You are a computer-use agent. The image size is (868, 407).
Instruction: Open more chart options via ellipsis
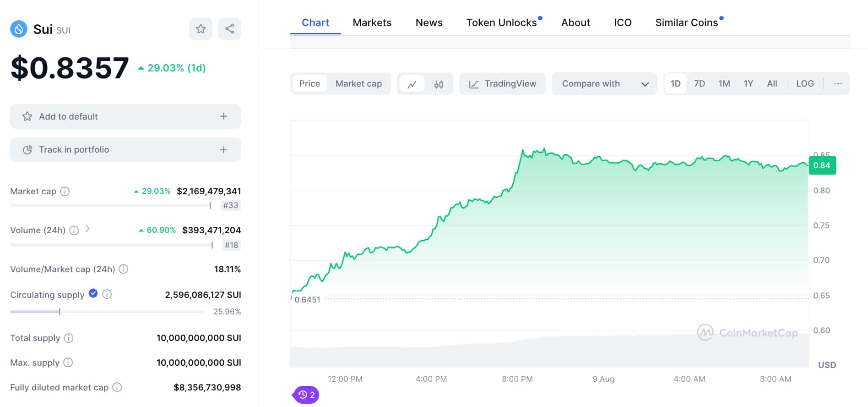tap(838, 83)
